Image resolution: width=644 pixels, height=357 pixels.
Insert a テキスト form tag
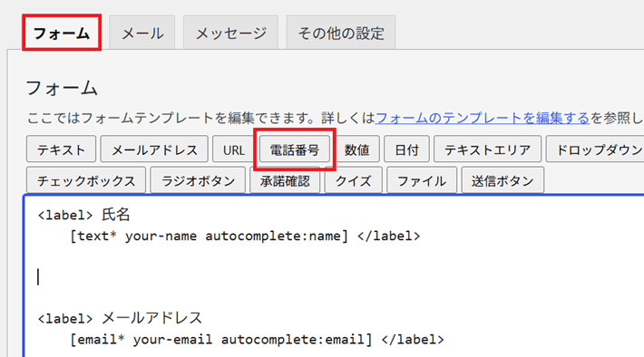[x=61, y=150]
